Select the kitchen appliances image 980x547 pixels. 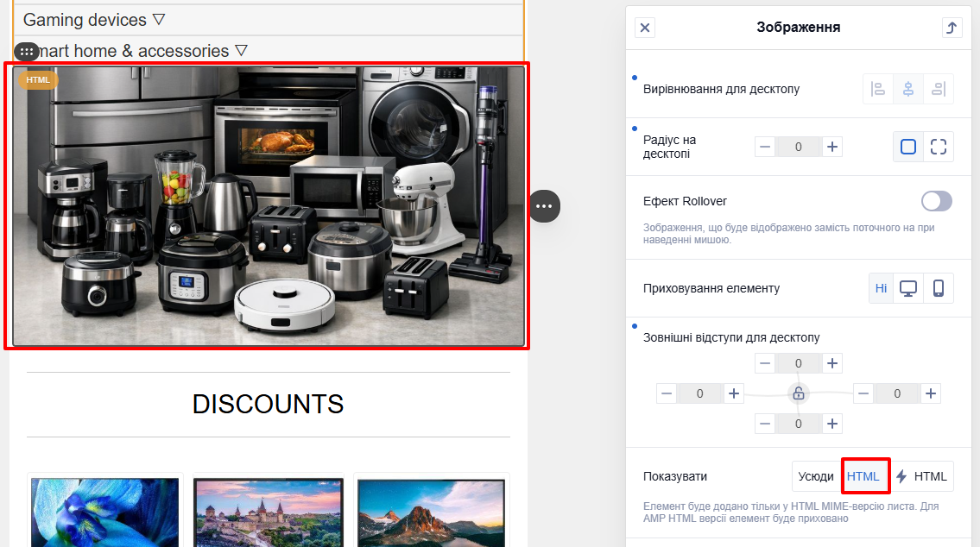click(x=269, y=206)
